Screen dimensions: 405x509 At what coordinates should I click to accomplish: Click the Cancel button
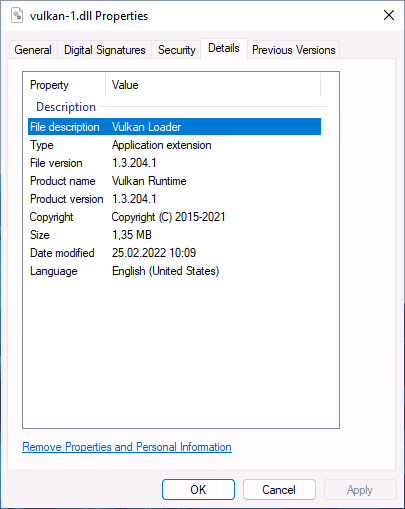pyautogui.click(x=279, y=490)
